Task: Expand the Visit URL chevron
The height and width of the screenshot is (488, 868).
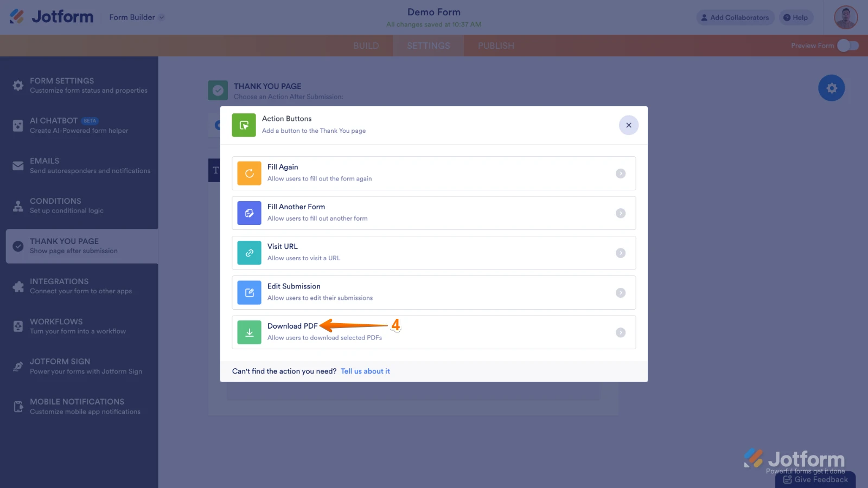Action: (621, 253)
